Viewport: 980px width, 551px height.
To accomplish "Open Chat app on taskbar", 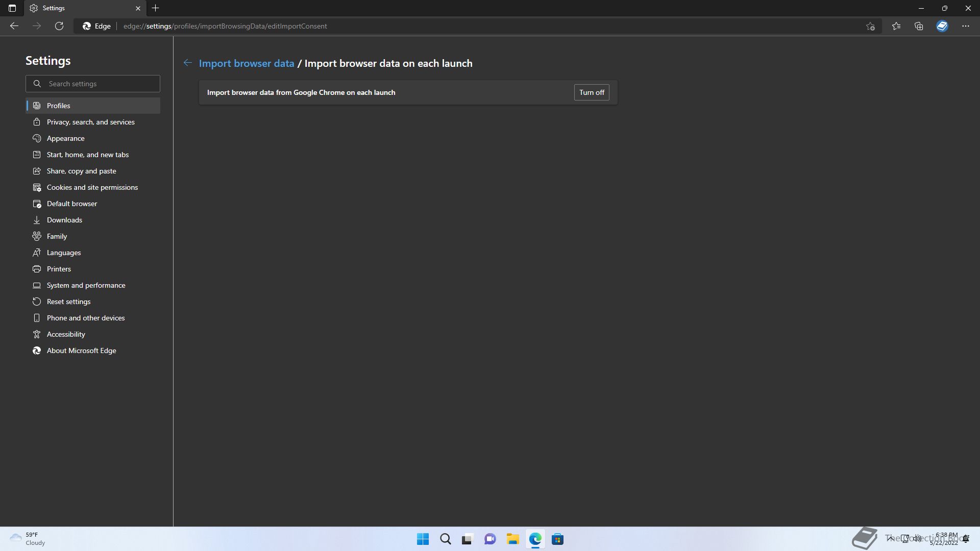I will 490,539.
